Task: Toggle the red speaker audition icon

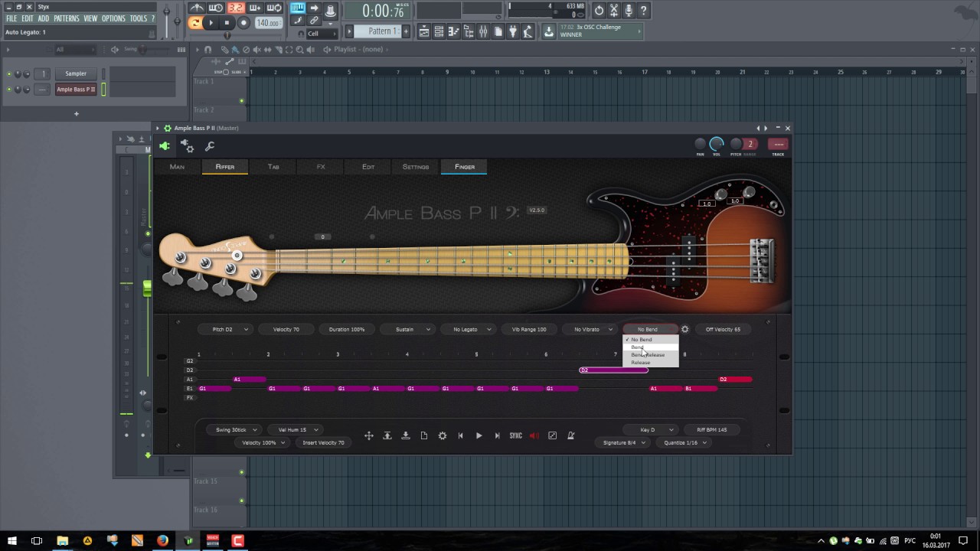Action: [x=534, y=435]
